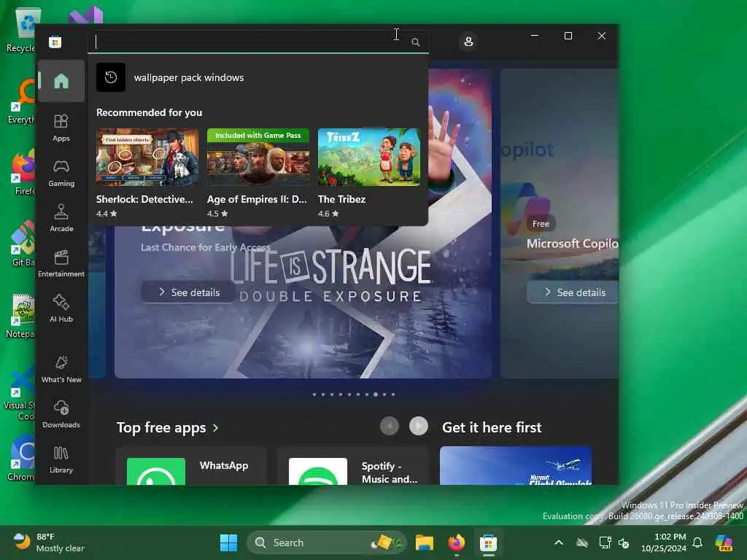Click See details for Life is Strange
Image resolution: width=747 pixels, height=560 pixels.
189,292
